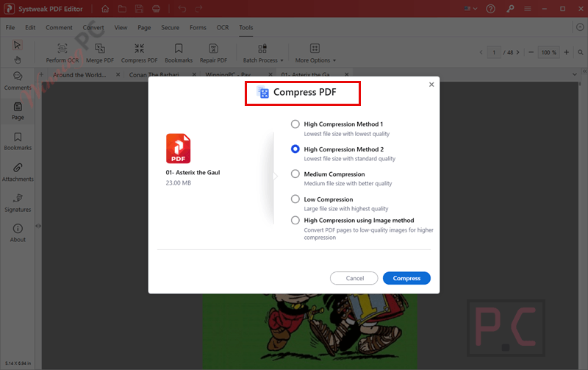Open the Comments side panel

(18, 82)
